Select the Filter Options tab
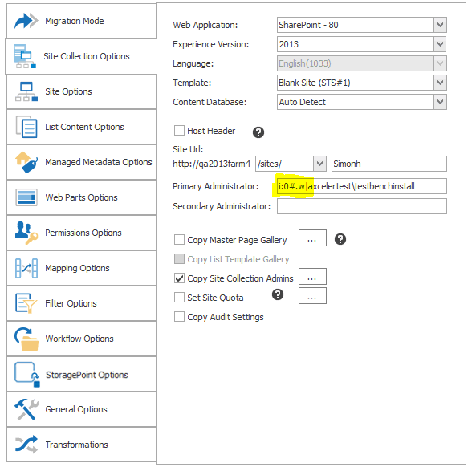Screen dimensions: 476x471 [81, 303]
